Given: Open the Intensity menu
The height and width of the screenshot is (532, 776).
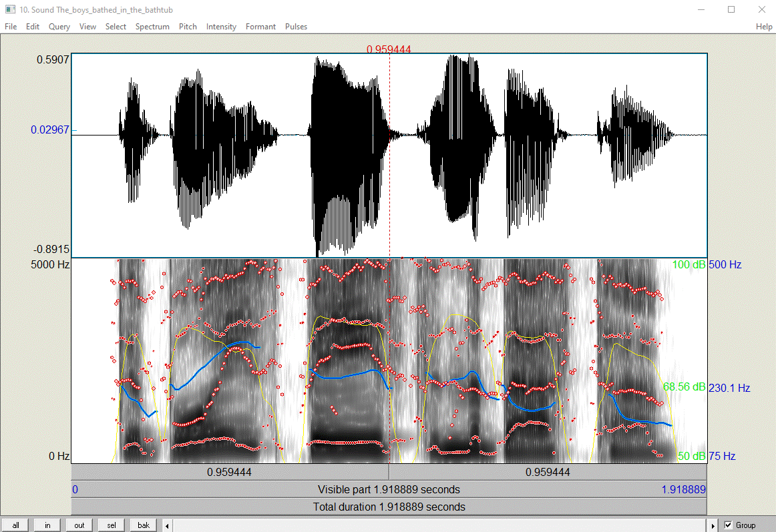Looking at the screenshot, I should 221,27.
